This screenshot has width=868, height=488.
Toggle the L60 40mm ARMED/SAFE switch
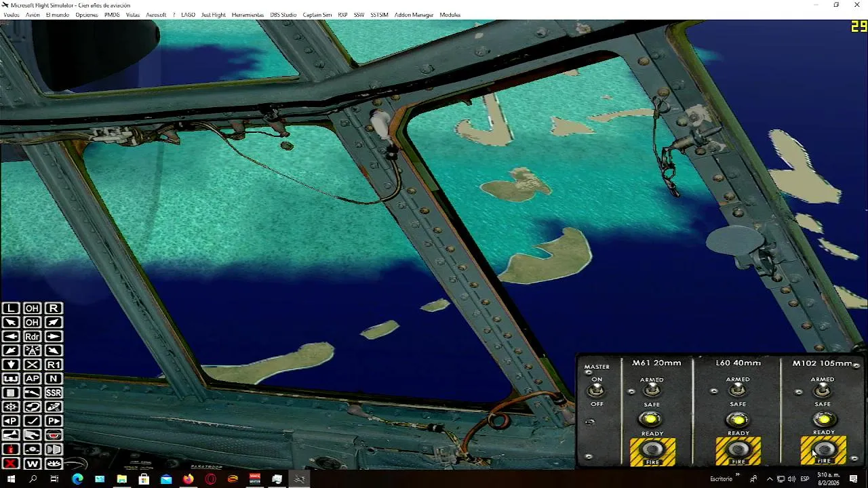(x=738, y=390)
